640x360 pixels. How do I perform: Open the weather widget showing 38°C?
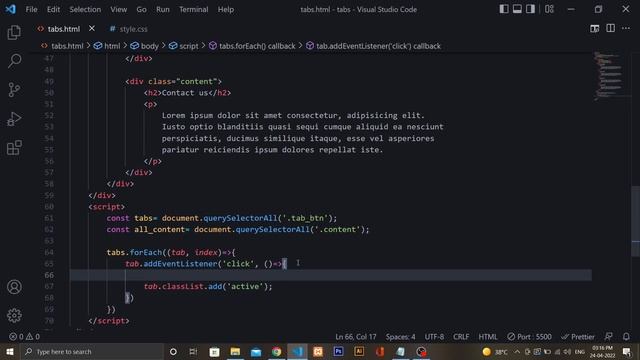pyautogui.click(x=495, y=351)
